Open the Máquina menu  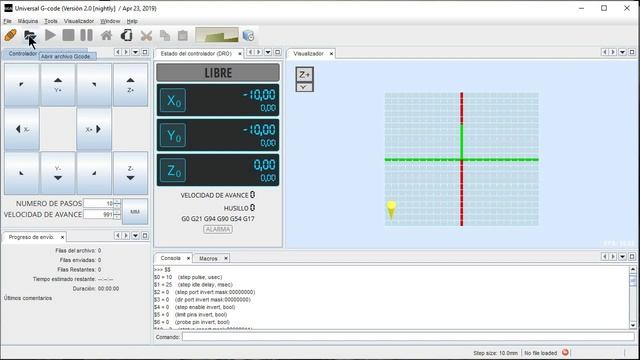click(x=28, y=21)
